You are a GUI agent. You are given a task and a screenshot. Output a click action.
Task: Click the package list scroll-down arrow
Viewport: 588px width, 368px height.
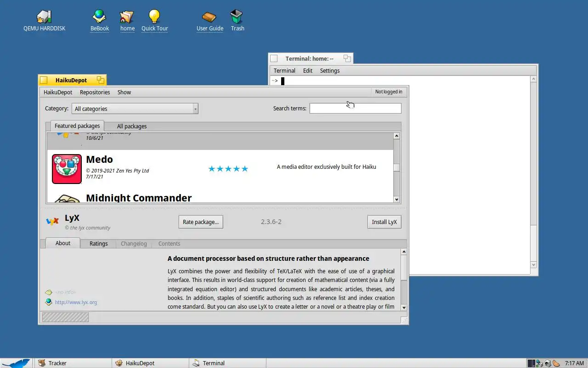click(397, 199)
